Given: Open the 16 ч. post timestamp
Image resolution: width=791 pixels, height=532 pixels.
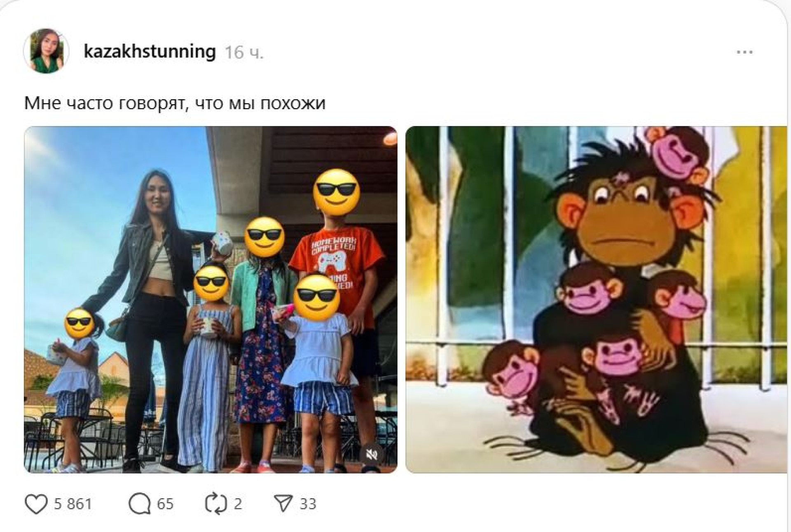Looking at the screenshot, I should (244, 53).
